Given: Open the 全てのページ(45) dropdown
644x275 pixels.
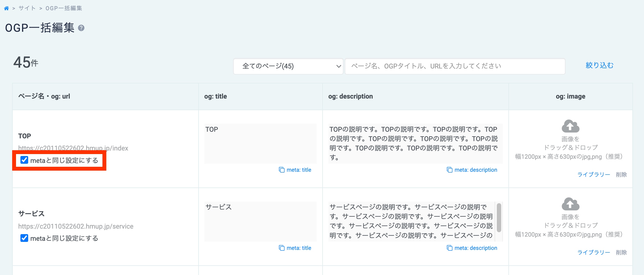Looking at the screenshot, I should tap(288, 66).
